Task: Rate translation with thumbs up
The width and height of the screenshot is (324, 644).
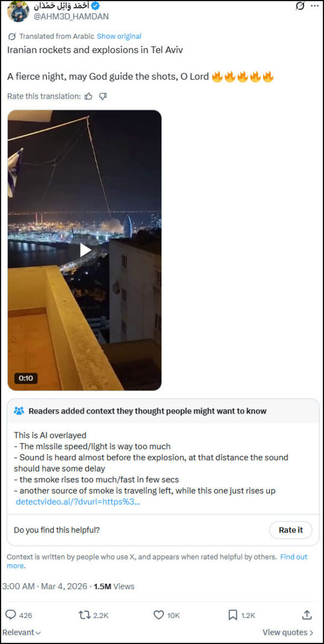Action: tap(88, 96)
